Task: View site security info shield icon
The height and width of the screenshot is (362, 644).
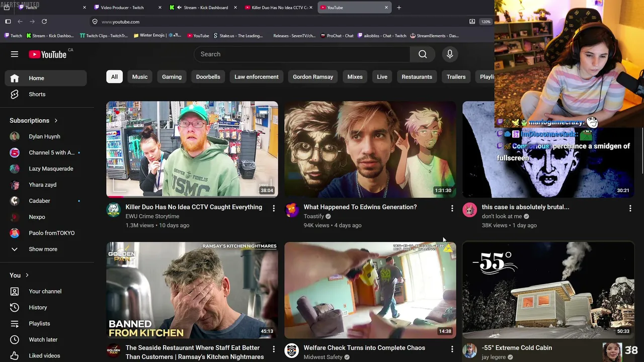Action: (x=95, y=22)
